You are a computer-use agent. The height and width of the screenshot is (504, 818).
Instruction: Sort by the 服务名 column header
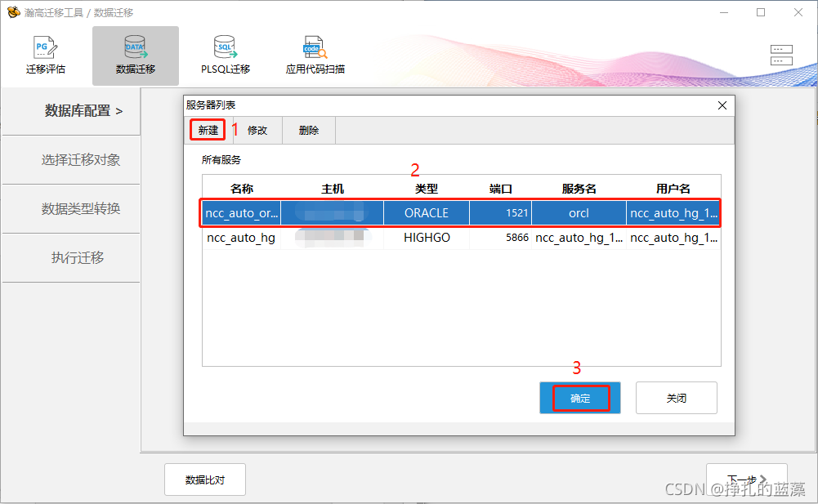pyautogui.click(x=579, y=189)
